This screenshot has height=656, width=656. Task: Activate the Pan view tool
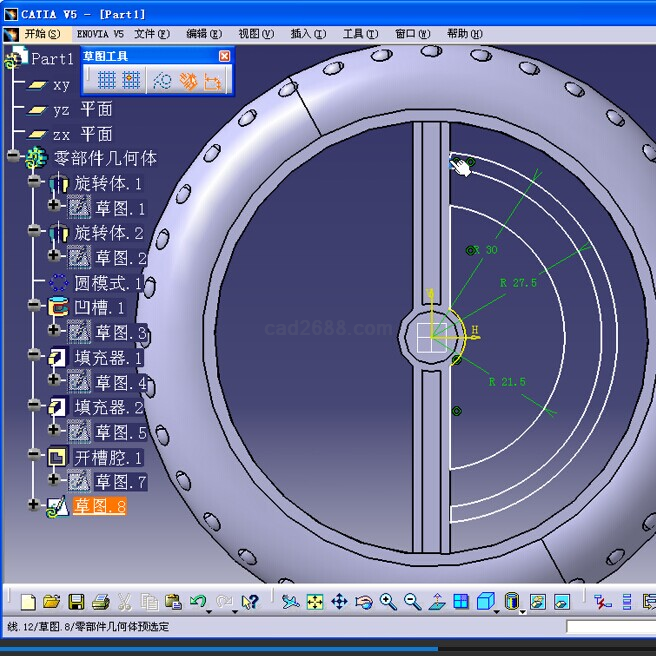point(339,602)
